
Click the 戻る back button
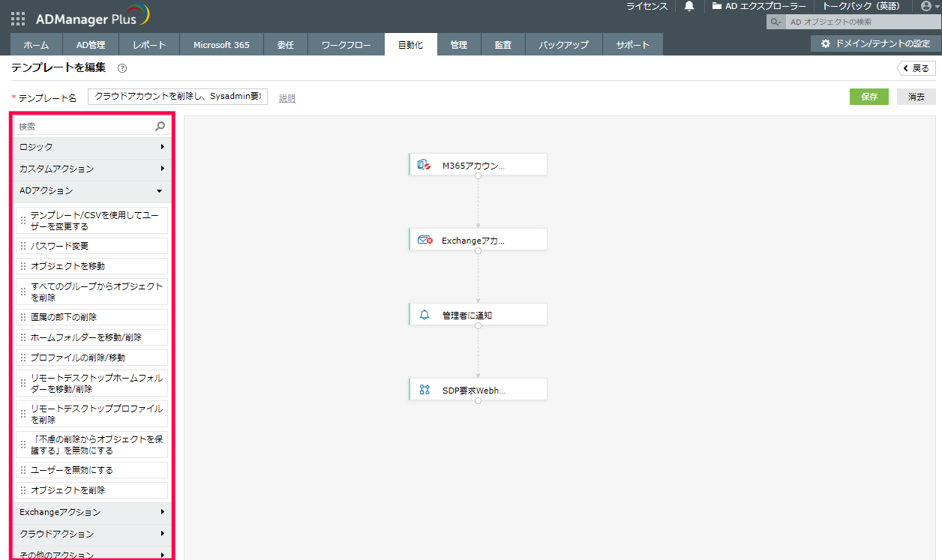pos(916,68)
